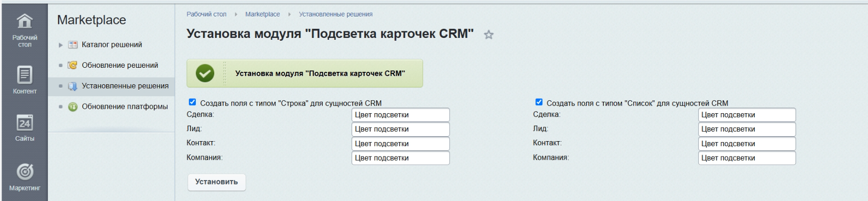Click the Сделка field under Строка
This screenshot has height=201, width=868.
400,115
